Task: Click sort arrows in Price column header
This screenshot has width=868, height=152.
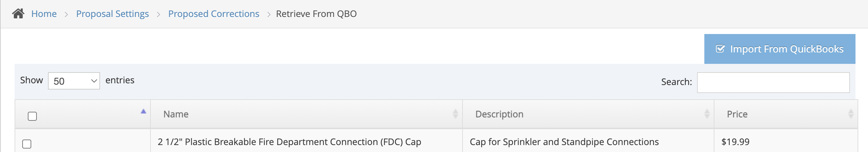Action: click(851, 114)
